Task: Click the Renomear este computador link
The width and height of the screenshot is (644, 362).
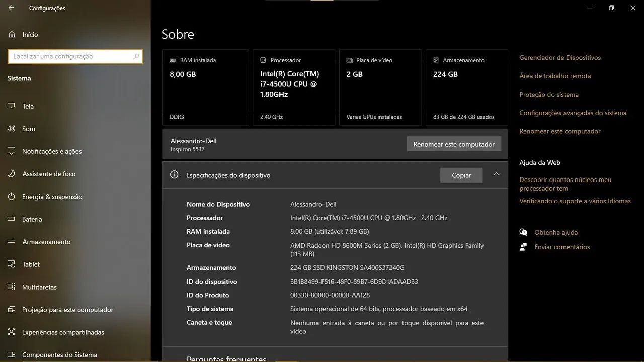Action: click(560, 131)
